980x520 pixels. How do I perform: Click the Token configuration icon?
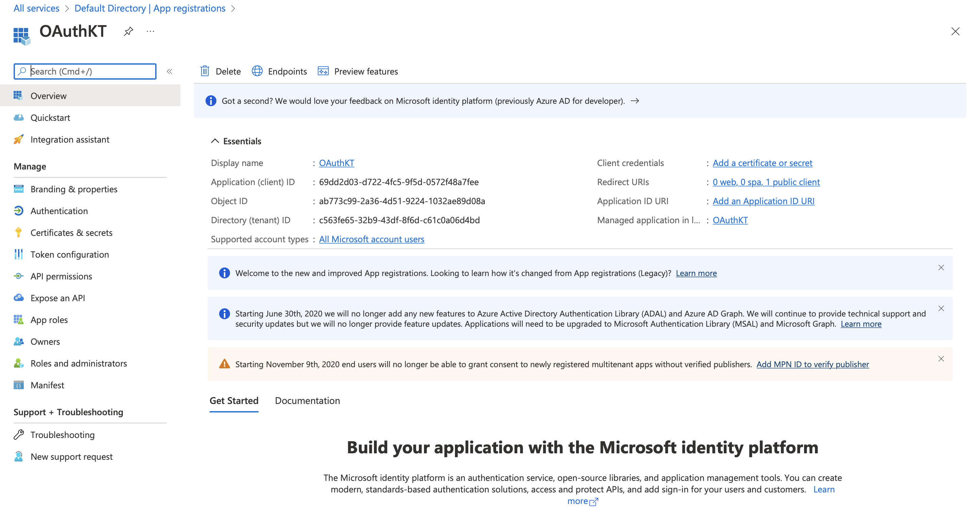click(x=18, y=255)
